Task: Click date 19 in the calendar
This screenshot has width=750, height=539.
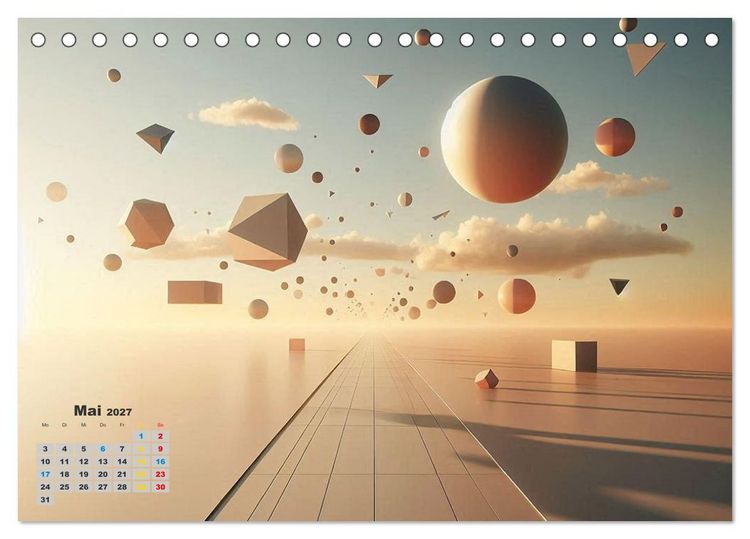Action: (84, 474)
